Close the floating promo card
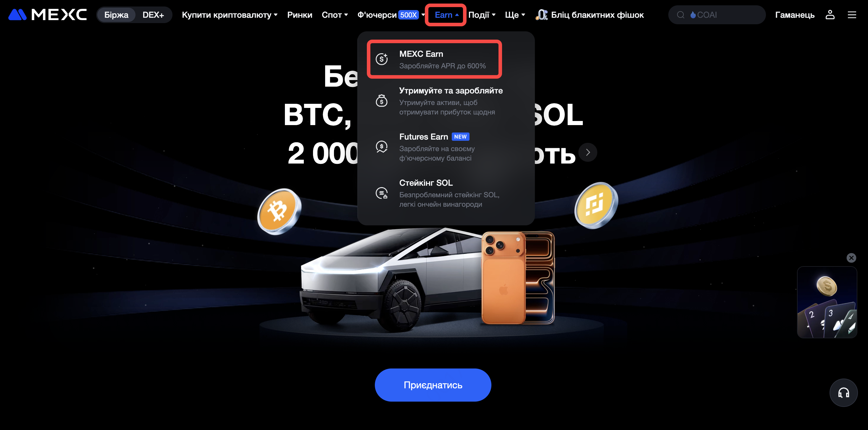This screenshot has width=868, height=430. pyautogui.click(x=851, y=258)
